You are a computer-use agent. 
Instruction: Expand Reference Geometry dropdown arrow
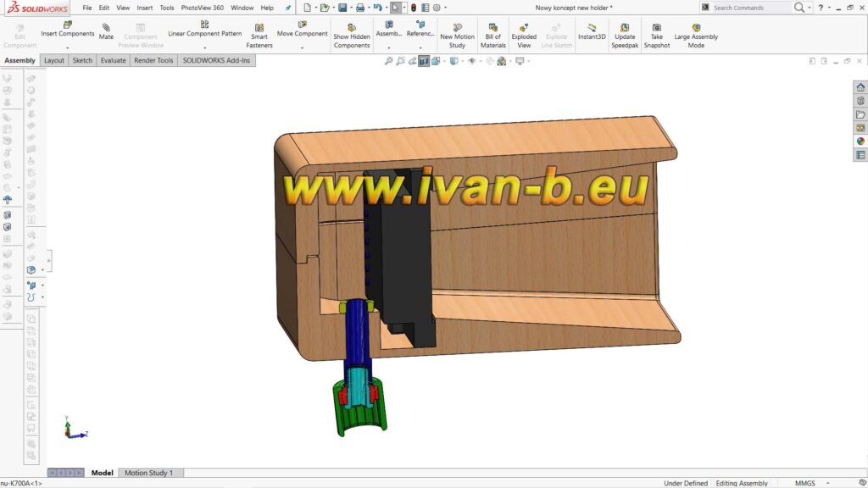click(420, 48)
